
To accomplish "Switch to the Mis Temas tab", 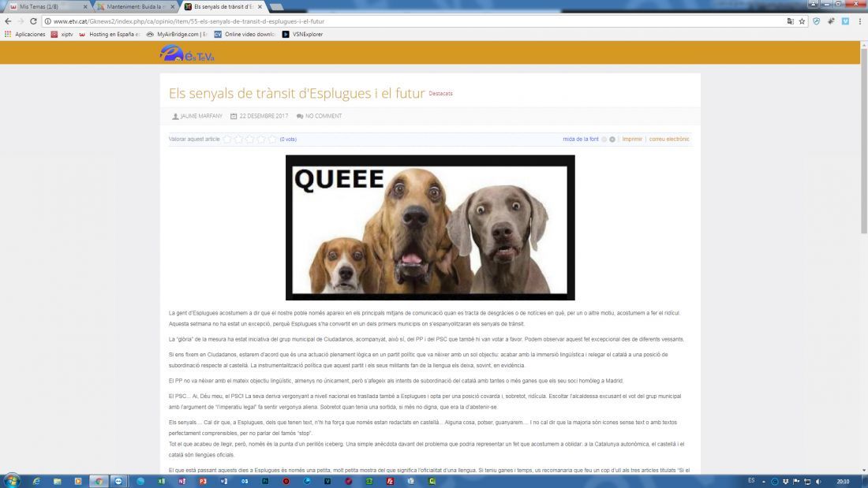I will (x=46, y=6).
